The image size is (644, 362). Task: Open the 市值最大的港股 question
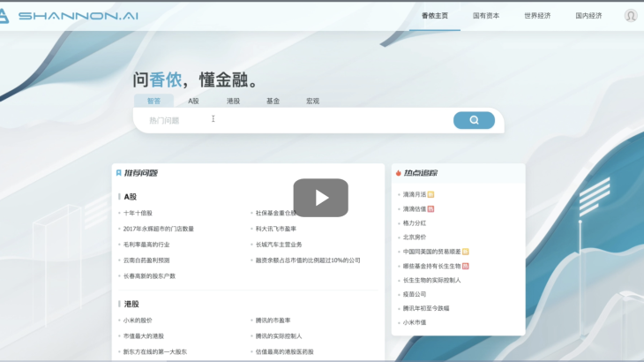point(143,336)
